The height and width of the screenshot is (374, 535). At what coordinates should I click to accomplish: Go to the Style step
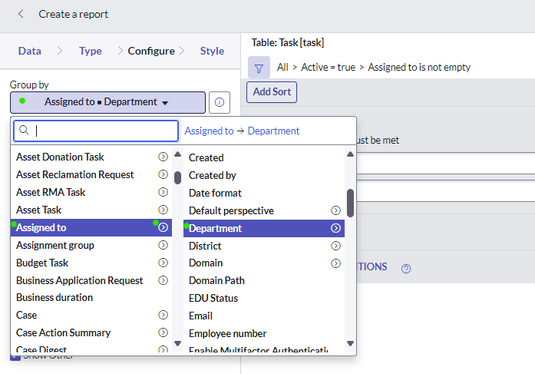point(212,51)
